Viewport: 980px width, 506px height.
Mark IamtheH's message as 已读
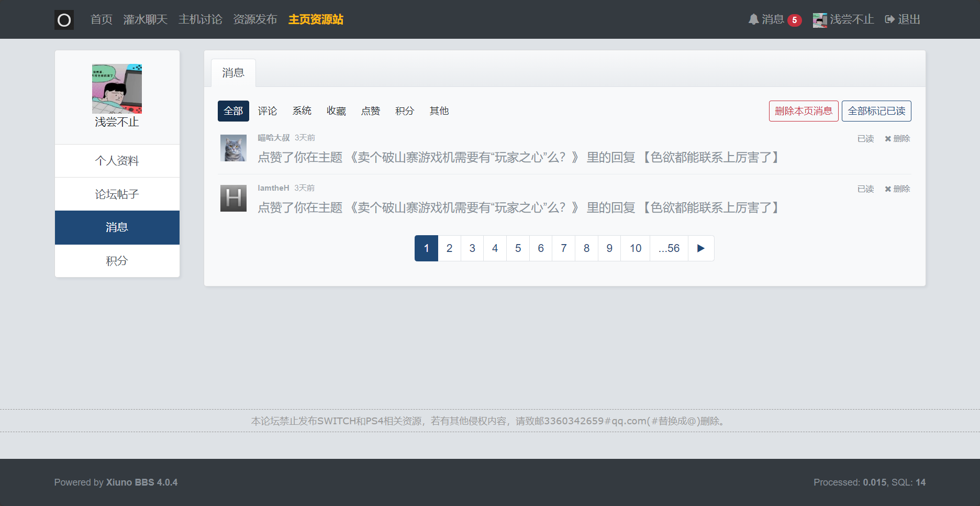[865, 189]
